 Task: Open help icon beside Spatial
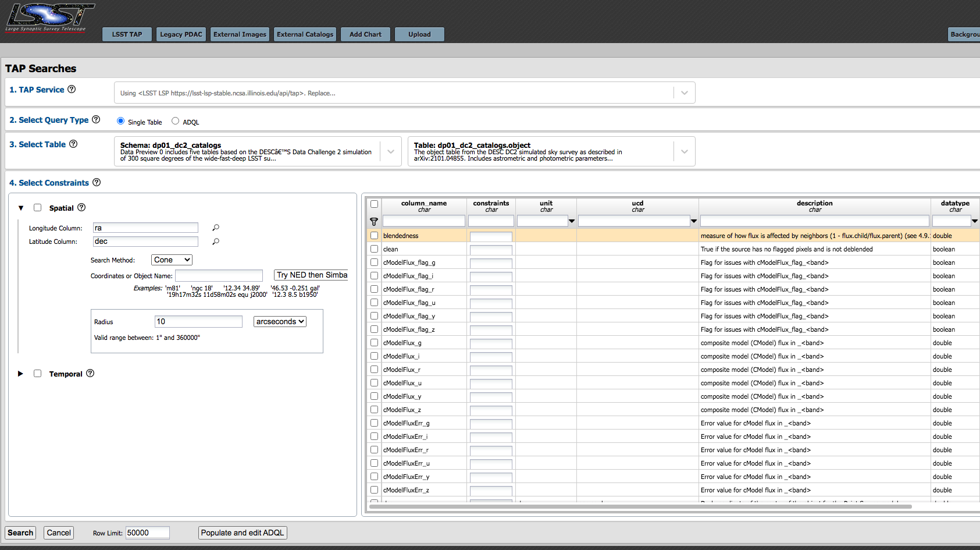(x=81, y=207)
